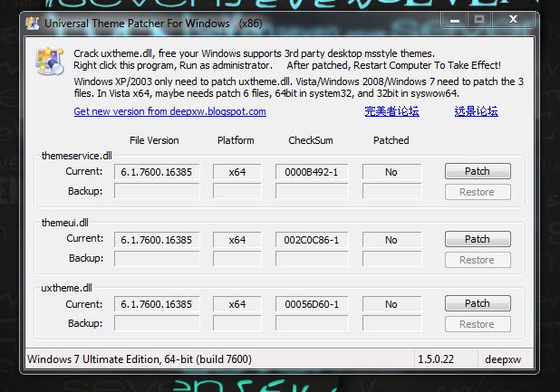Viewport: 560px width, 392px height.
Task: Click the title bar application icon
Action: [x=33, y=24]
